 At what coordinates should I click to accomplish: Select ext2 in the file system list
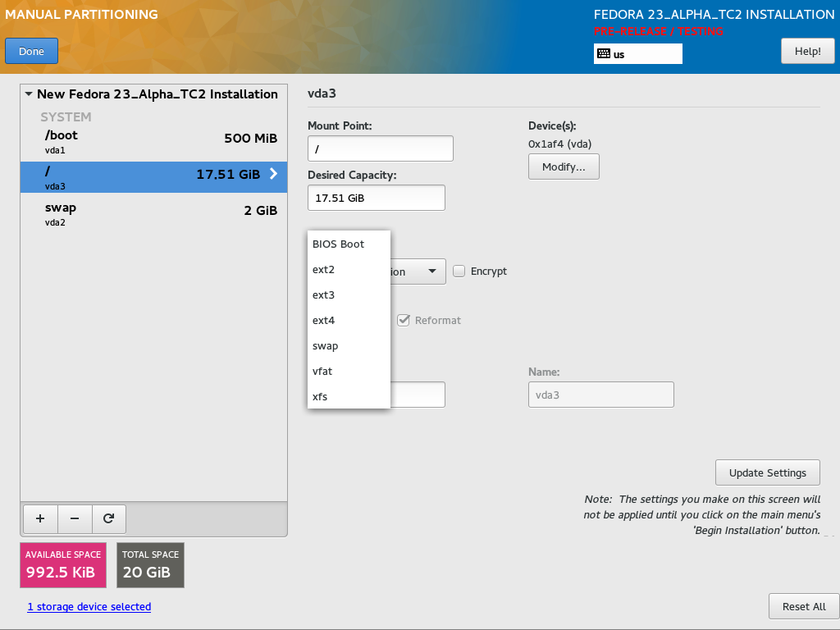pyautogui.click(x=349, y=269)
